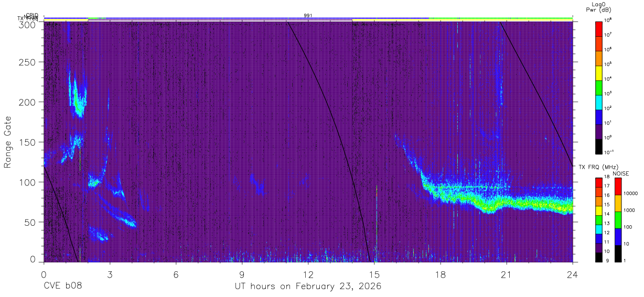Click the y-axis tick label '150'
Image resolution: width=644 pixels, height=297 pixels.
(29, 142)
